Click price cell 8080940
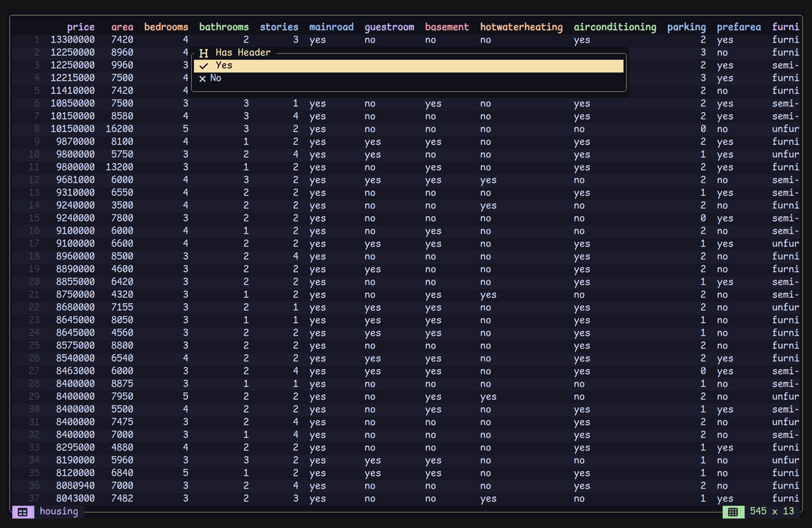The width and height of the screenshot is (812, 528). (x=75, y=485)
